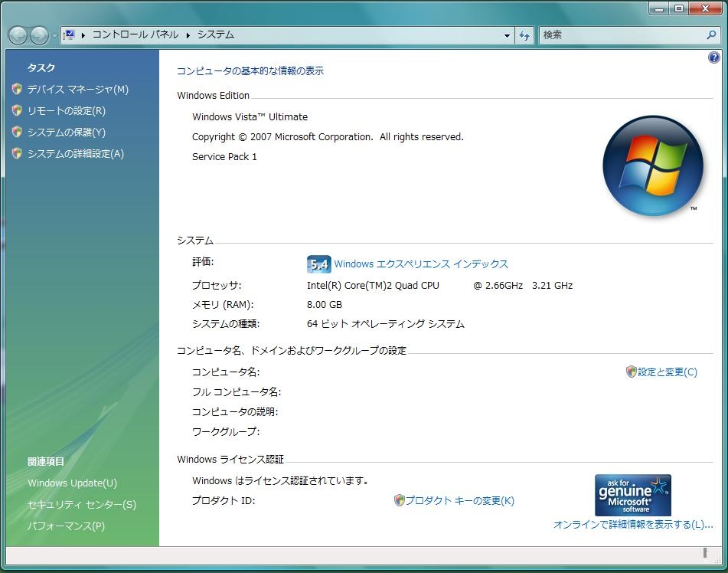
Task: Click プロダクト キーの変更(K) link
Action: (x=459, y=500)
